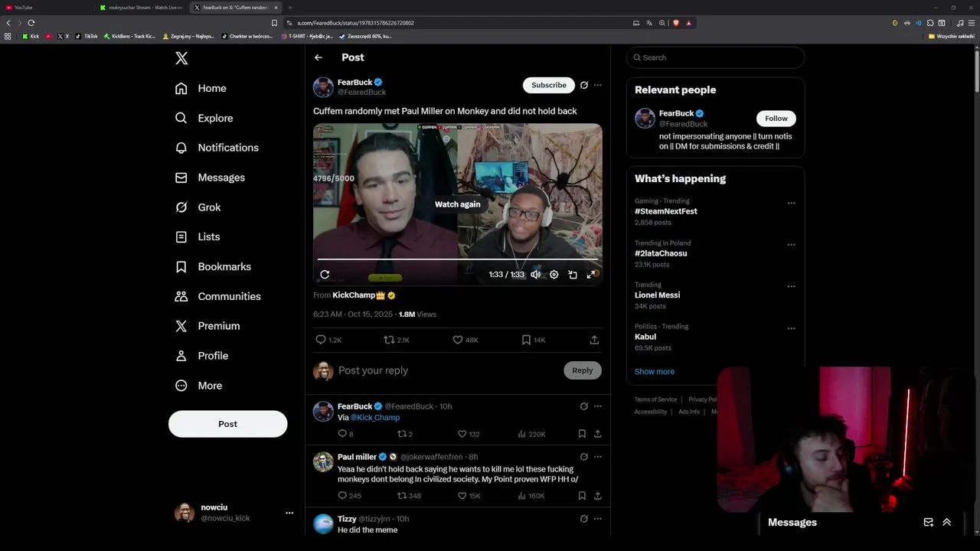Repost FearBuck's Via reply
This screenshot has height=551, width=980.
tap(405, 434)
